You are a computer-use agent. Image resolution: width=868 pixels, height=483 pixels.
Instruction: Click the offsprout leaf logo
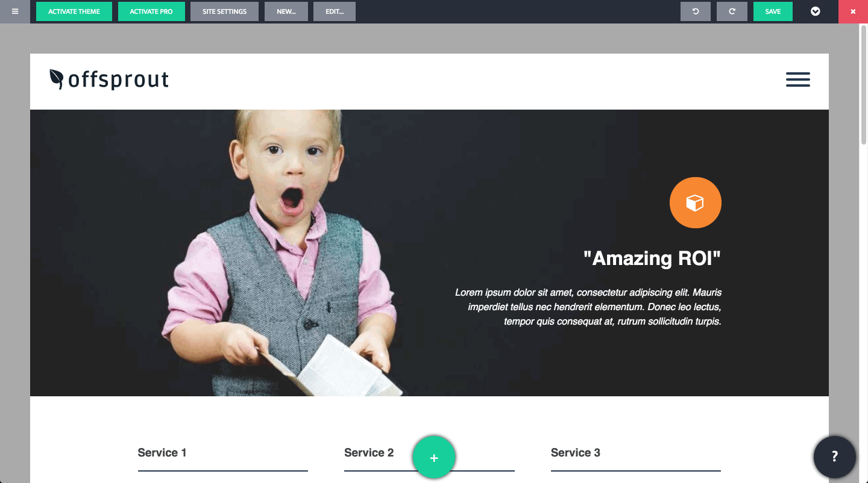[109, 79]
